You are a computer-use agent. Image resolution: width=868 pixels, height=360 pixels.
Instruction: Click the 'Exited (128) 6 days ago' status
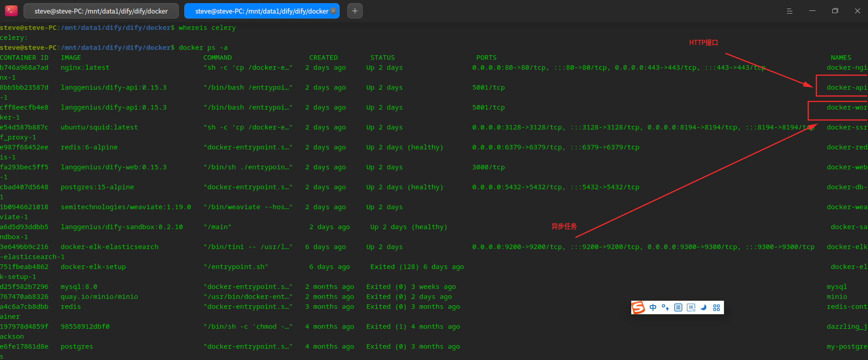pyautogui.click(x=417, y=267)
